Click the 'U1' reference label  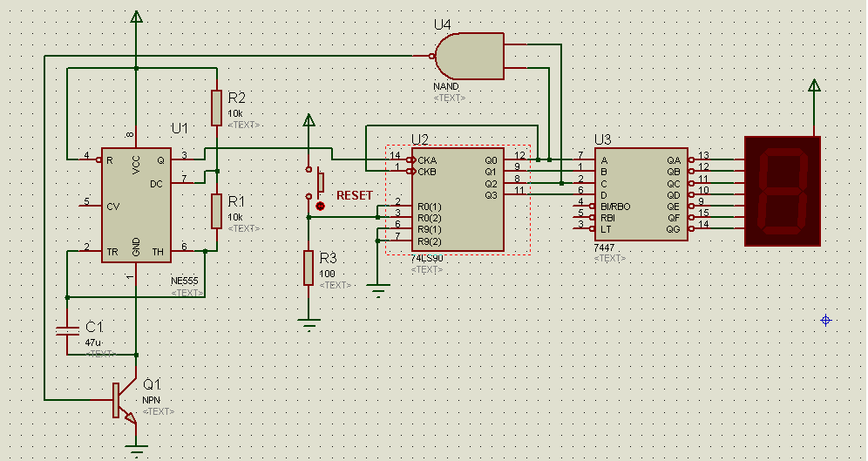[180, 128]
